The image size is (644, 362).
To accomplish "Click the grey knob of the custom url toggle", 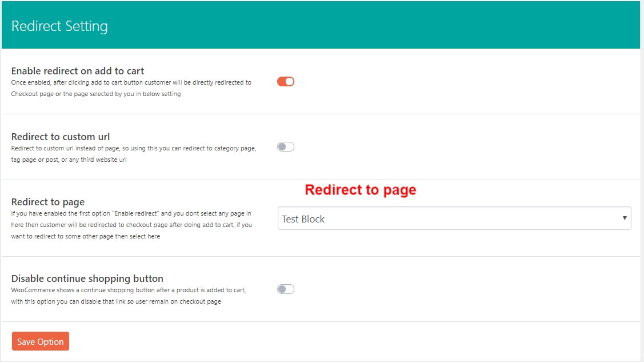I will click(x=282, y=147).
